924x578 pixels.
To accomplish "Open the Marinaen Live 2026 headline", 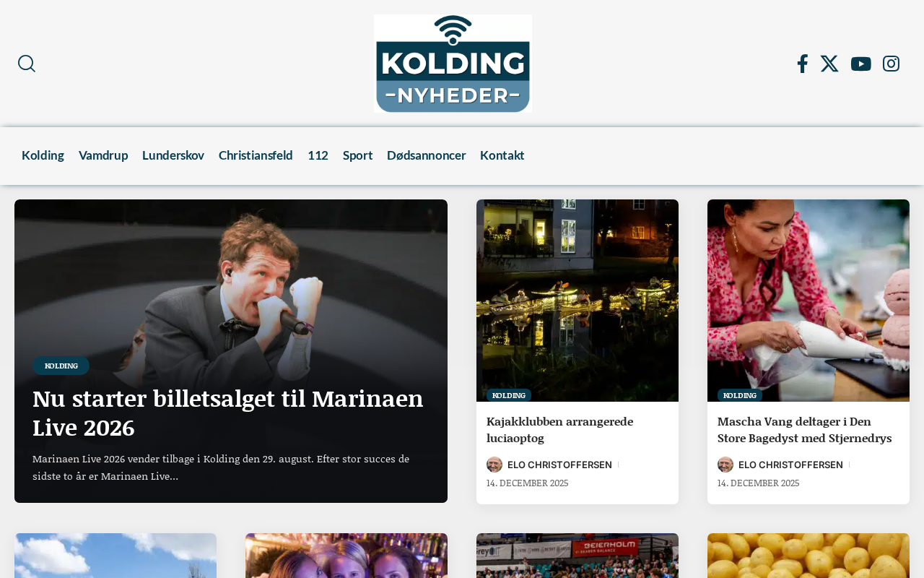I will point(228,413).
